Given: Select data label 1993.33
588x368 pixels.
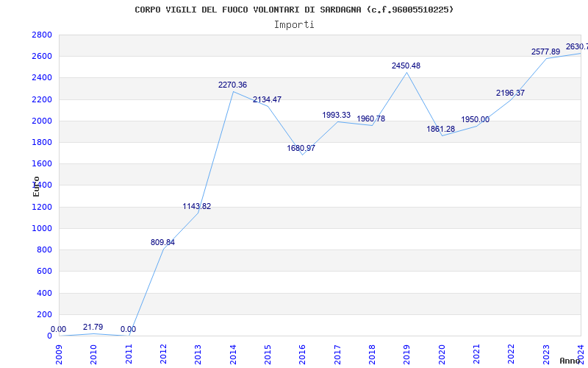Looking at the screenshot, I should 337,116.
